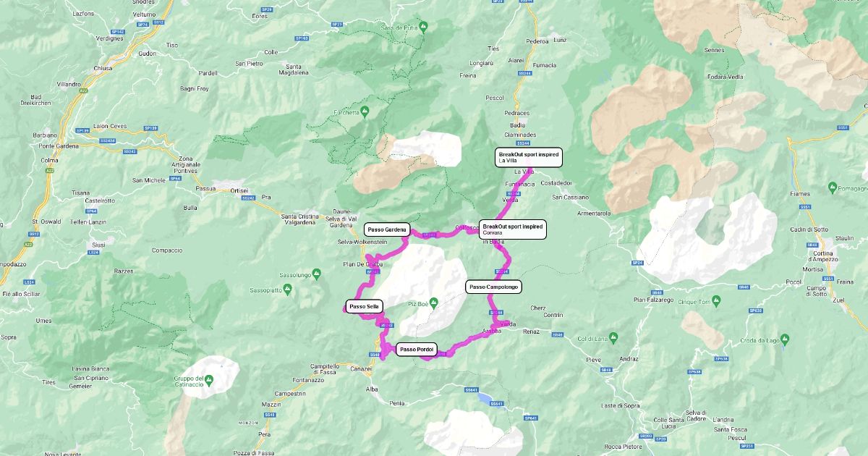Click the Cinque Torri mountain icon
The image size is (868, 456).
click(715, 300)
